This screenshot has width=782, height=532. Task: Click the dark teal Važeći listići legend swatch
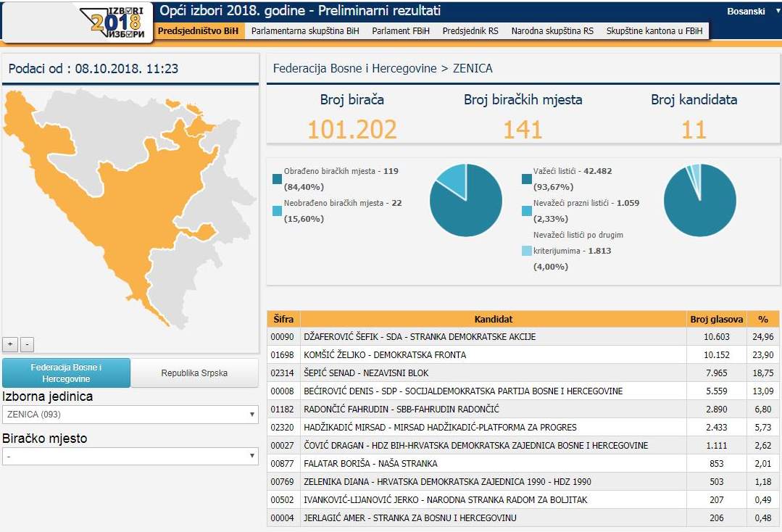click(528, 179)
